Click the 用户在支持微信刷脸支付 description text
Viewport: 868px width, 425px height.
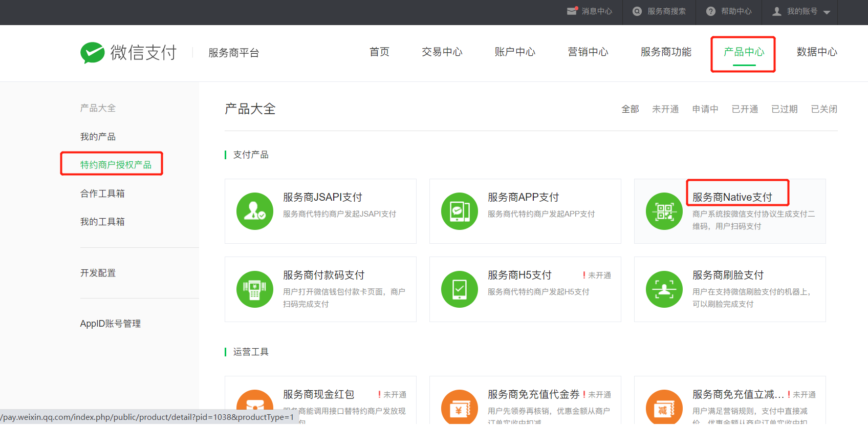tap(751, 298)
